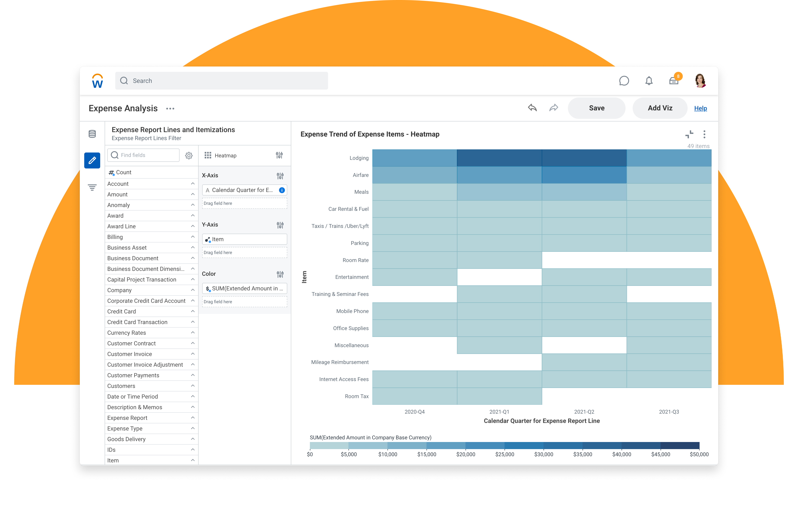Open the notifications bell
Image resolution: width=798 pixels, height=532 pixels.
pos(649,81)
